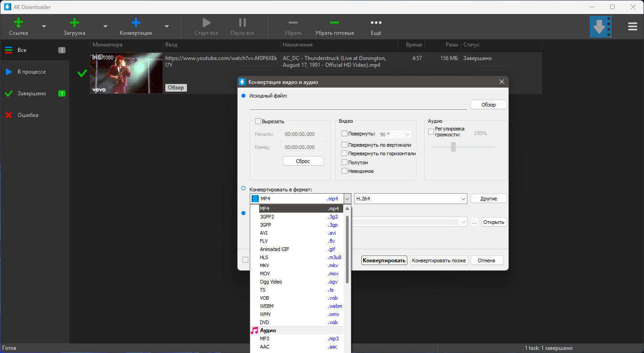The width and height of the screenshot is (644, 353).
Task: Click the Отмена button
Action: (x=487, y=260)
